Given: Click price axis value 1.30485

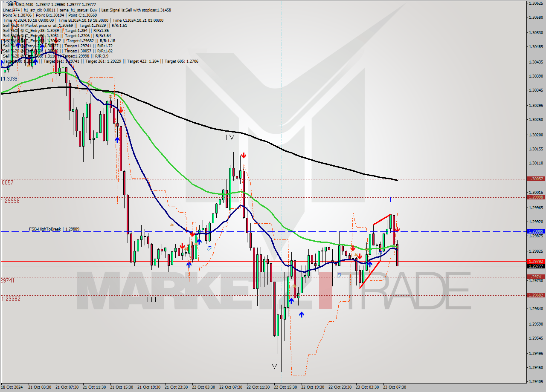Looking at the screenshot, I should pyautogui.click(x=536, y=47).
